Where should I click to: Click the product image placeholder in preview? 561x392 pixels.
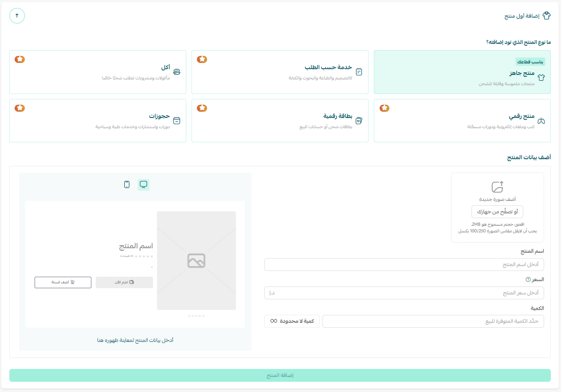click(196, 261)
